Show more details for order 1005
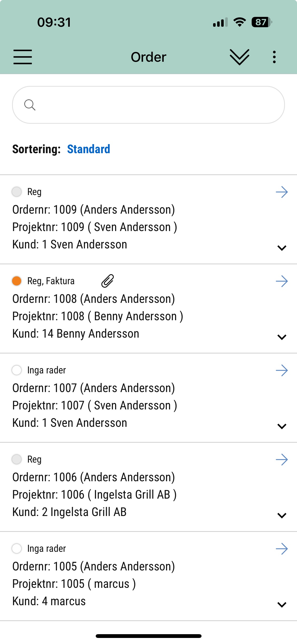The width and height of the screenshot is (297, 644). click(x=282, y=605)
